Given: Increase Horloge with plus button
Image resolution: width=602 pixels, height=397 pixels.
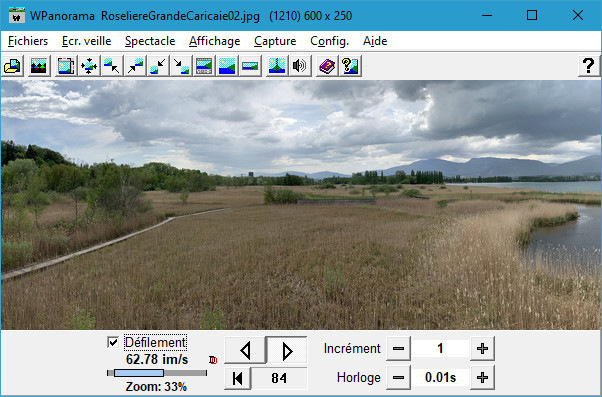Looking at the screenshot, I should (482, 378).
